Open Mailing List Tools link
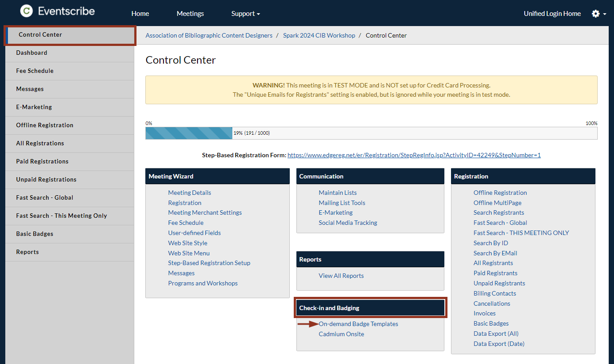Image resolution: width=614 pixels, height=364 pixels. [342, 203]
